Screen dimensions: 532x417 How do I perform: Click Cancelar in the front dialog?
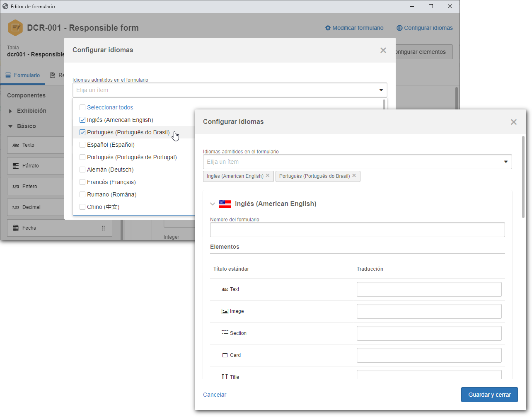(x=215, y=395)
